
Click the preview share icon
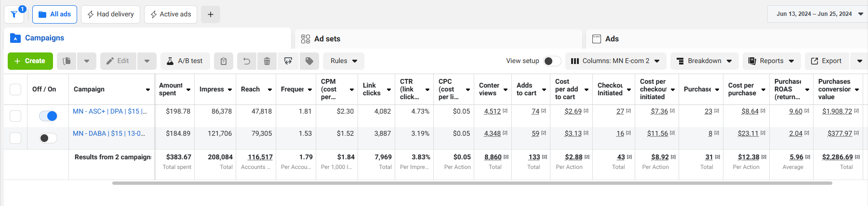[288, 61]
